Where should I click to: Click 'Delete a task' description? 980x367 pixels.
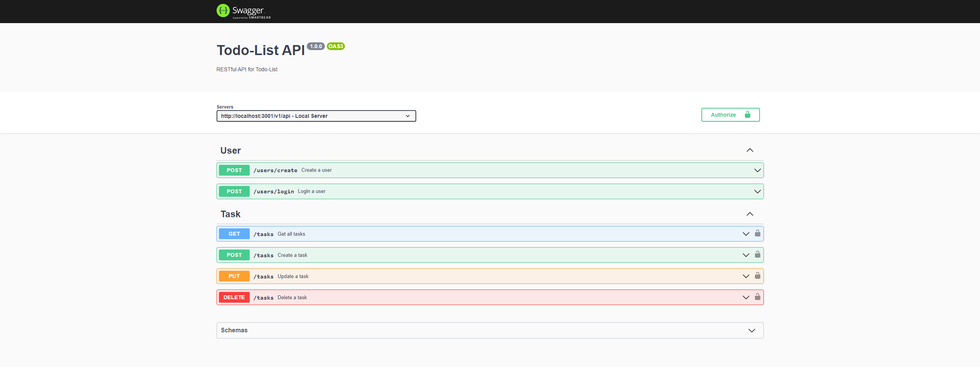click(292, 297)
